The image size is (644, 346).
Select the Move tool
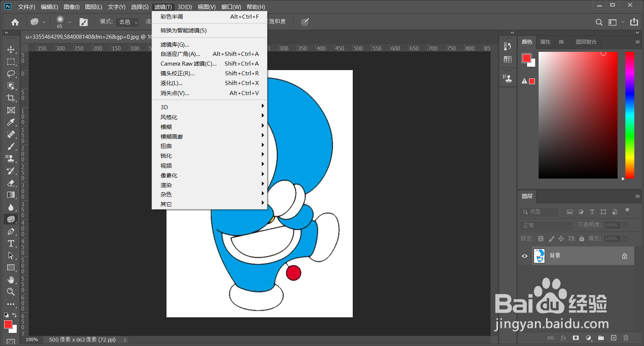(11, 50)
